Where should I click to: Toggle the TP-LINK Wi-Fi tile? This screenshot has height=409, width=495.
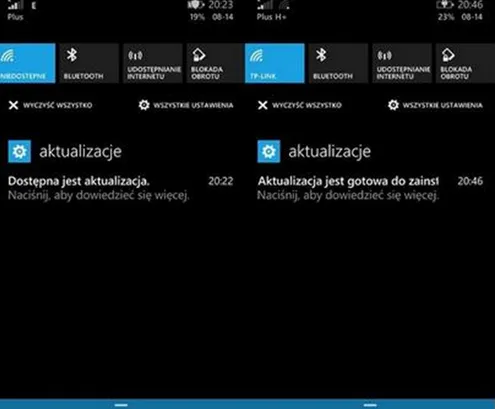275,63
